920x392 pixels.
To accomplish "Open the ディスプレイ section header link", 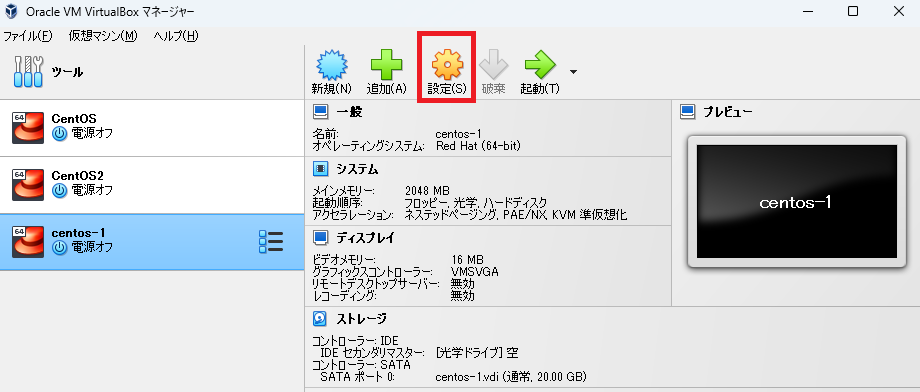I will pyautogui.click(x=366, y=238).
